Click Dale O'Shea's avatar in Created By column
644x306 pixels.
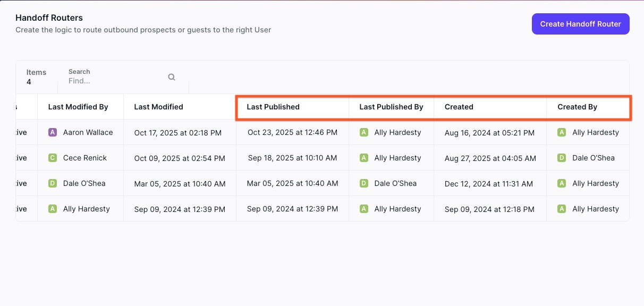click(562, 158)
